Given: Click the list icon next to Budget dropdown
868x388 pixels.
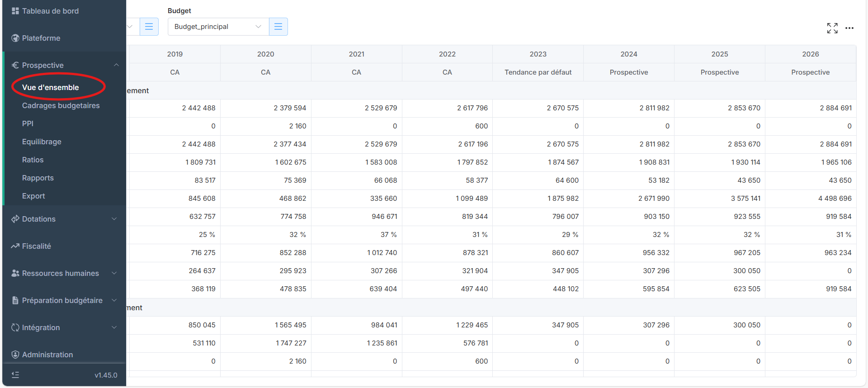Looking at the screenshot, I should [278, 27].
